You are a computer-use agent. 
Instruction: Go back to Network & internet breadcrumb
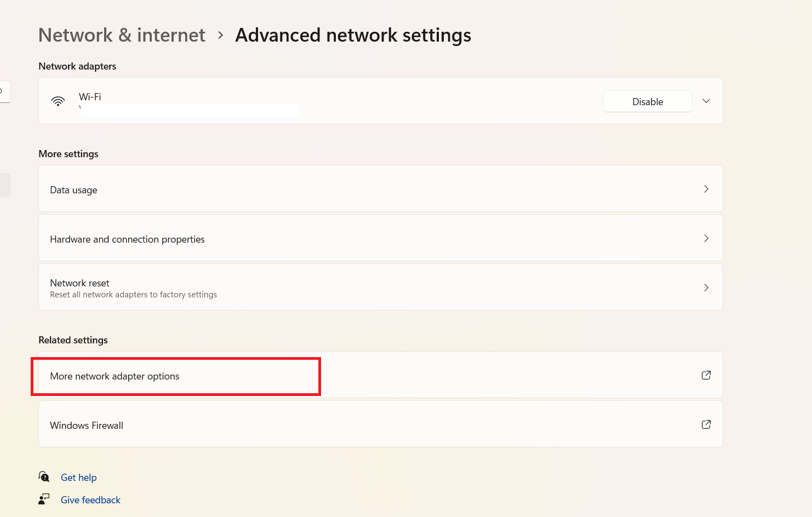pos(122,35)
